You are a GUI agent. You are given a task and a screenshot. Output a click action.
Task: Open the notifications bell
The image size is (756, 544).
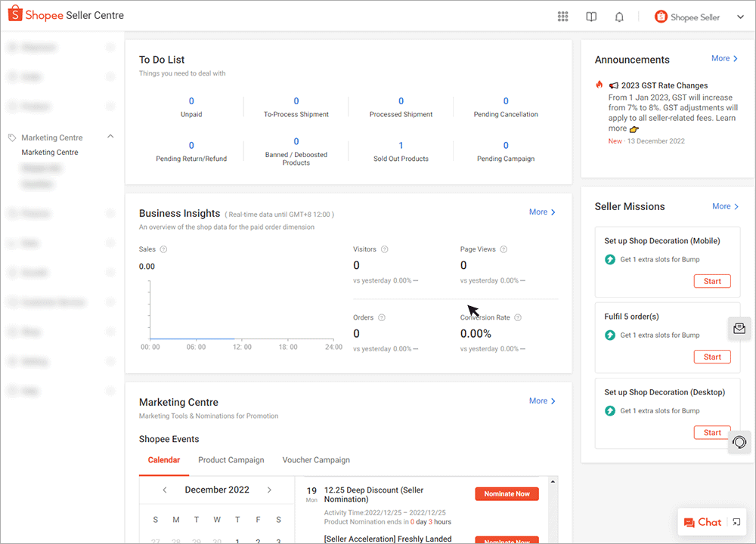pos(619,17)
